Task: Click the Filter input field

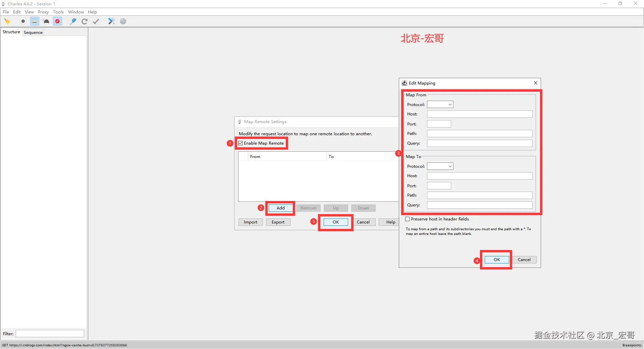Action: (50, 334)
